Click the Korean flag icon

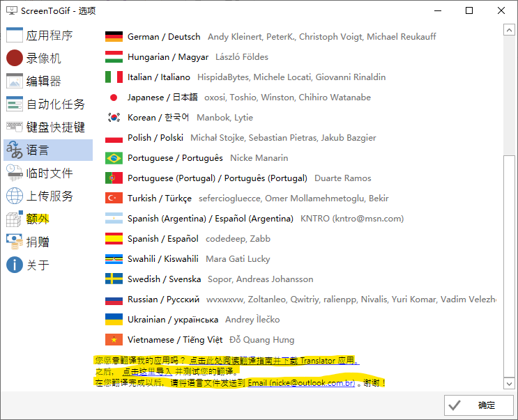click(x=114, y=118)
